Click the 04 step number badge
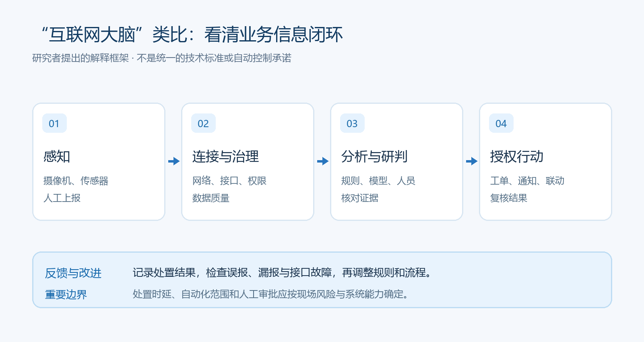Image resolution: width=644 pixels, height=342 pixels. coord(501,123)
